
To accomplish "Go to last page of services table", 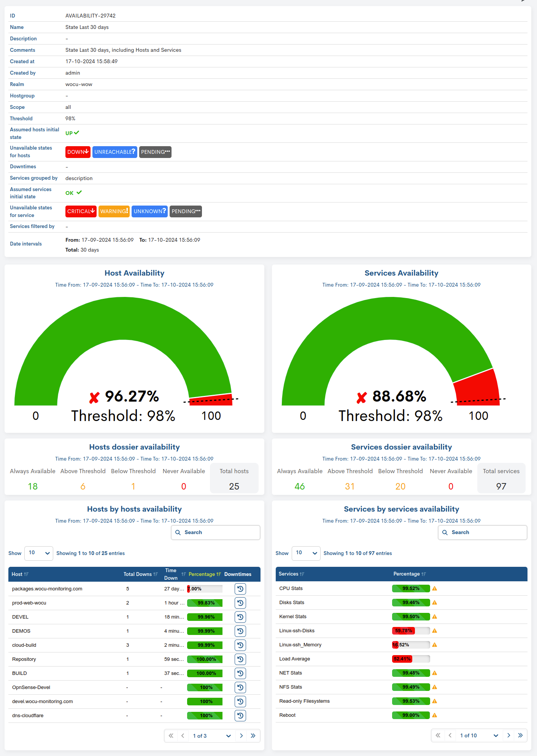I will click(521, 735).
